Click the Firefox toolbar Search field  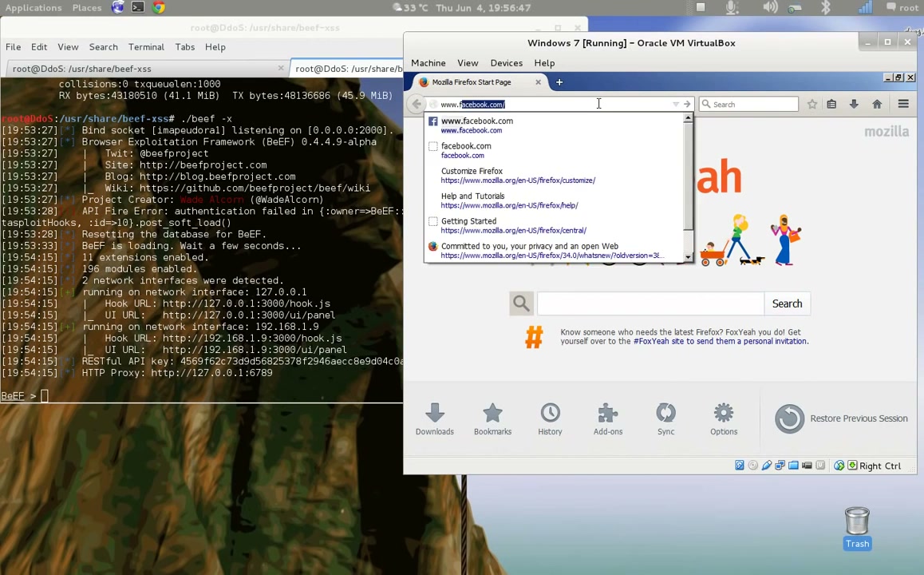pos(748,105)
